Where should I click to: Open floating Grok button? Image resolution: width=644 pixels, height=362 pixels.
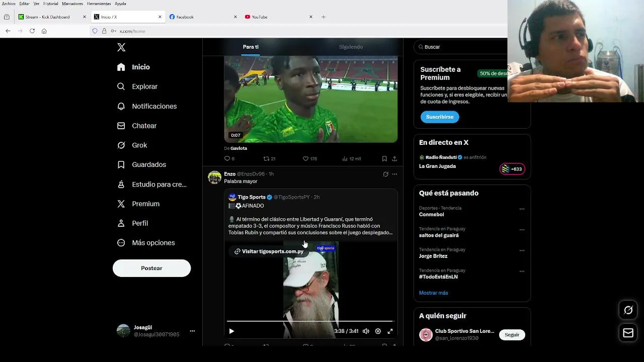click(x=628, y=310)
